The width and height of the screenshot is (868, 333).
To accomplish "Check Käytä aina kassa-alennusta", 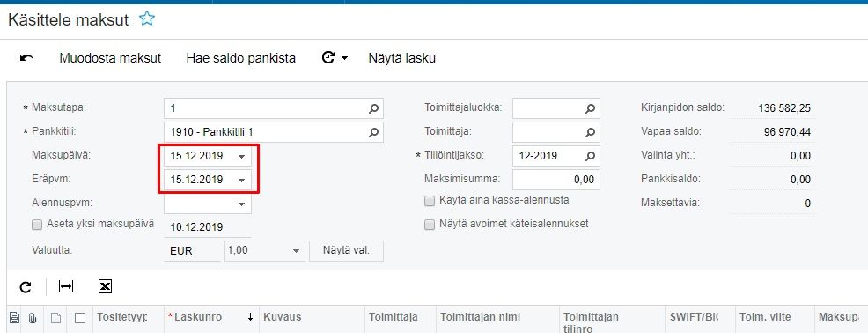I will pyautogui.click(x=430, y=201).
